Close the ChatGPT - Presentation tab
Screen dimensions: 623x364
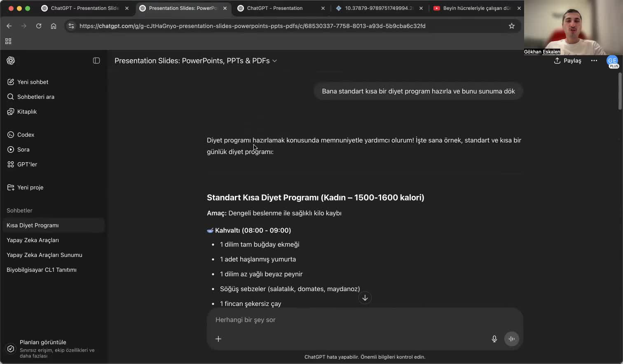[x=323, y=8]
